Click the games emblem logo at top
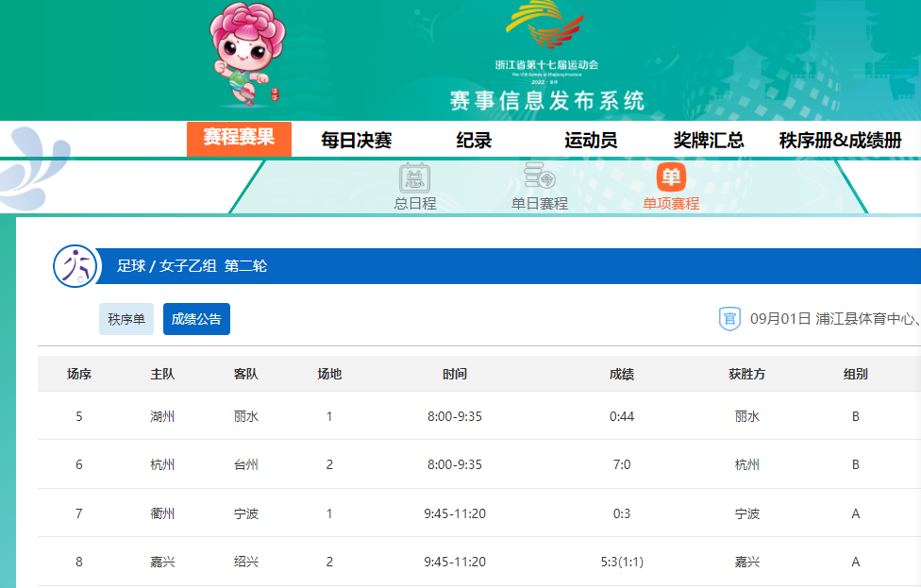Image resolution: width=921 pixels, height=588 pixels. (x=547, y=28)
